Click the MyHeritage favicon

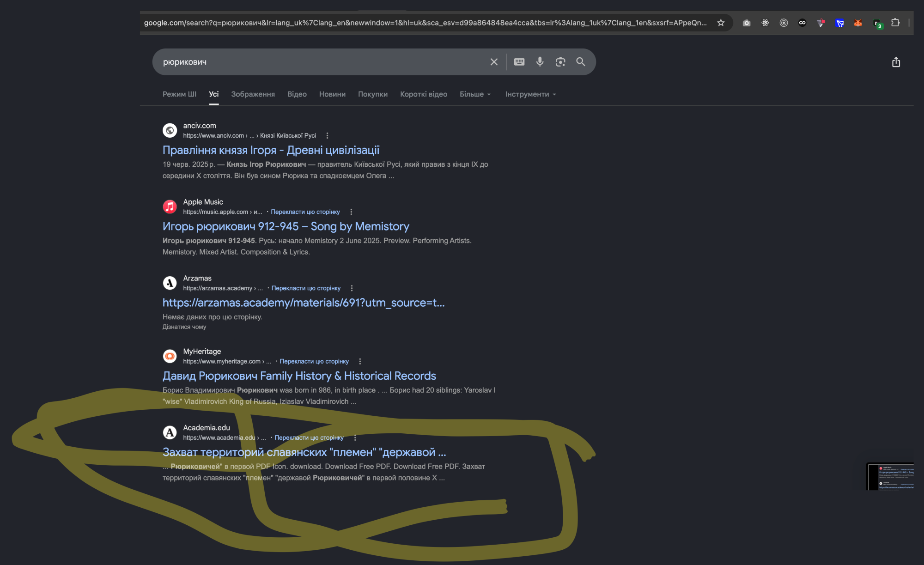[x=170, y=356]
